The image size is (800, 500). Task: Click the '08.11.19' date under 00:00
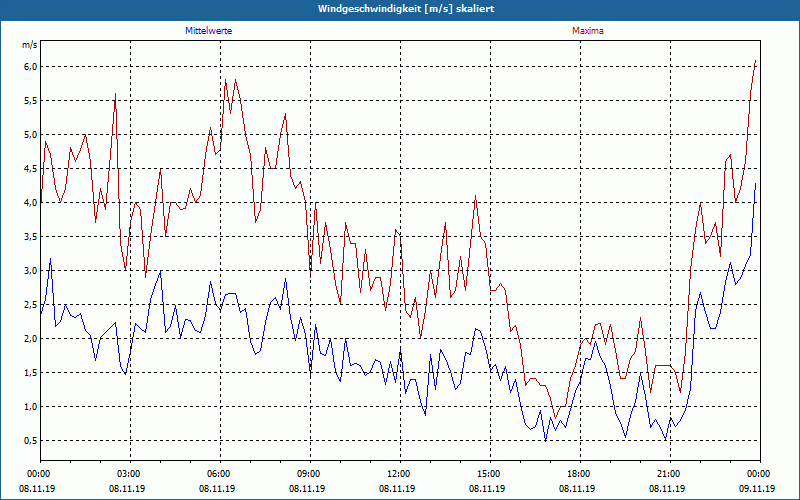tap(37, 488)
